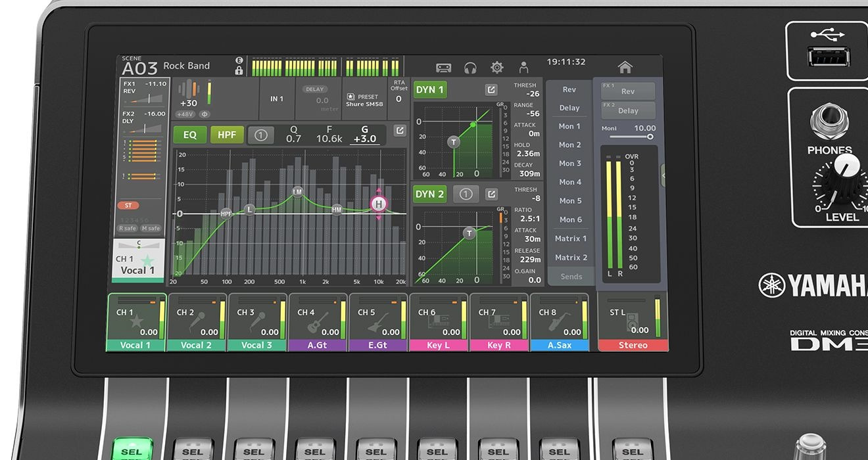Toggle the red ST assign button

[128, 206]
